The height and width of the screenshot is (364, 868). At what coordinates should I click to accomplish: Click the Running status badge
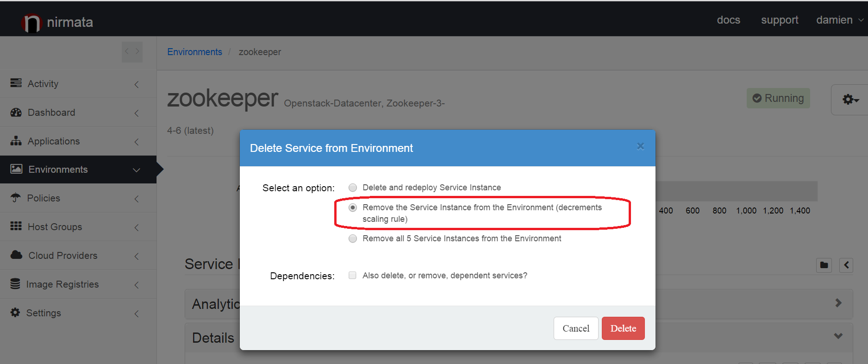coord(778,98)
